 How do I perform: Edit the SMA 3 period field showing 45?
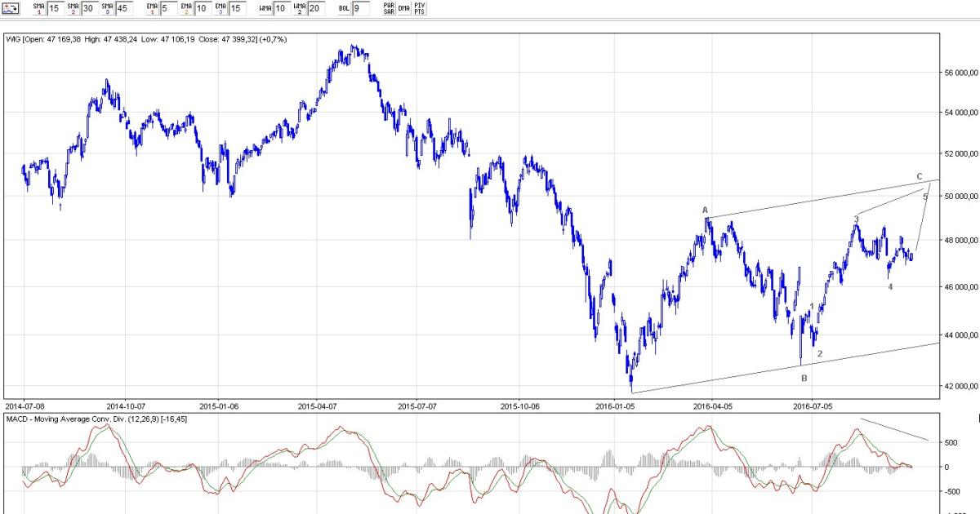click(x=122, y=8)
